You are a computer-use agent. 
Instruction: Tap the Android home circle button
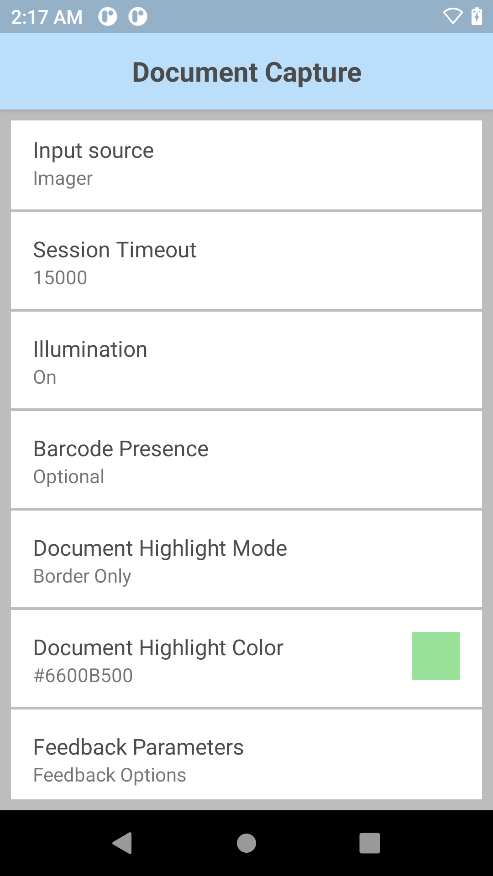246,843
